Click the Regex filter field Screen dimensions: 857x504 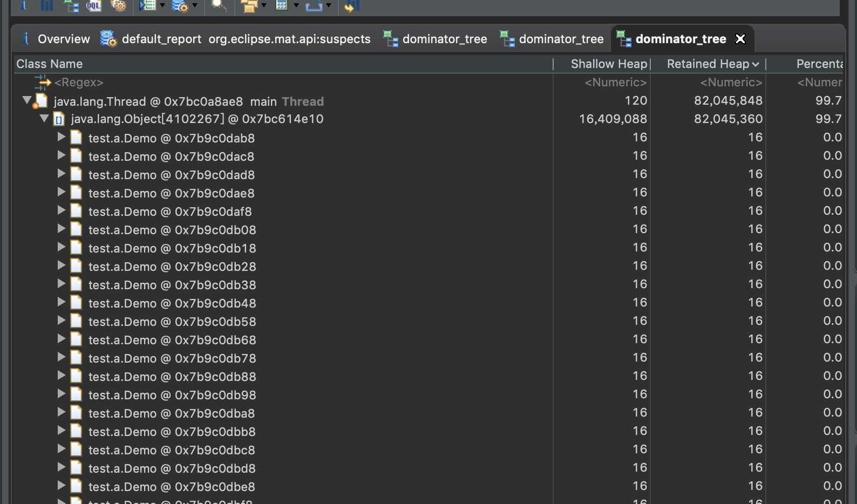pos(78,83)
